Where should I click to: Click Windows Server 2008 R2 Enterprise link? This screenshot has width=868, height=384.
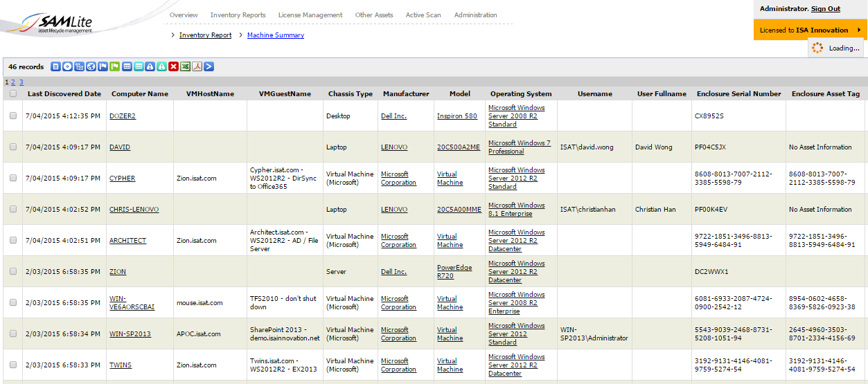pos(517,303)
